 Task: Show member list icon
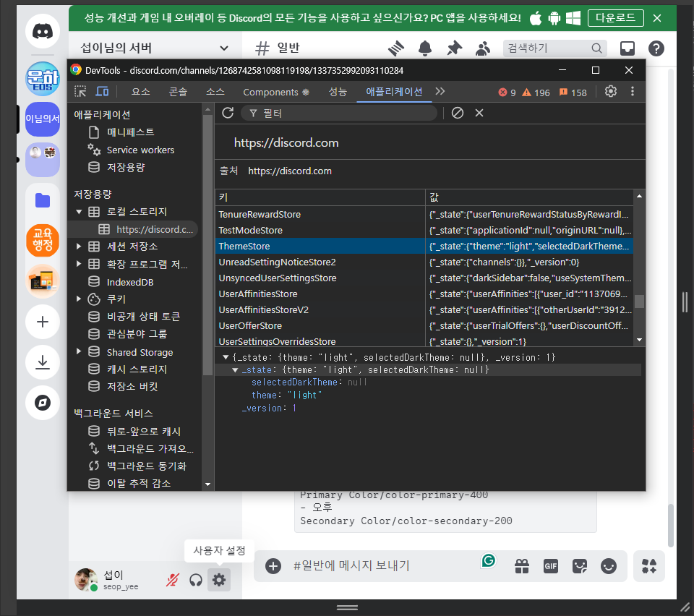pyautogui.click(x=483, y=48)
